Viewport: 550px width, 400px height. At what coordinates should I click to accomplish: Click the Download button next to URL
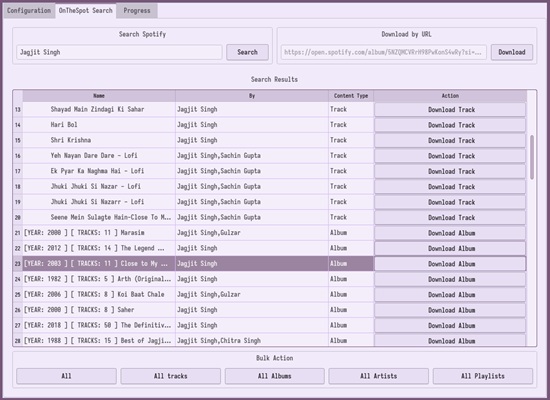[512, 52]
